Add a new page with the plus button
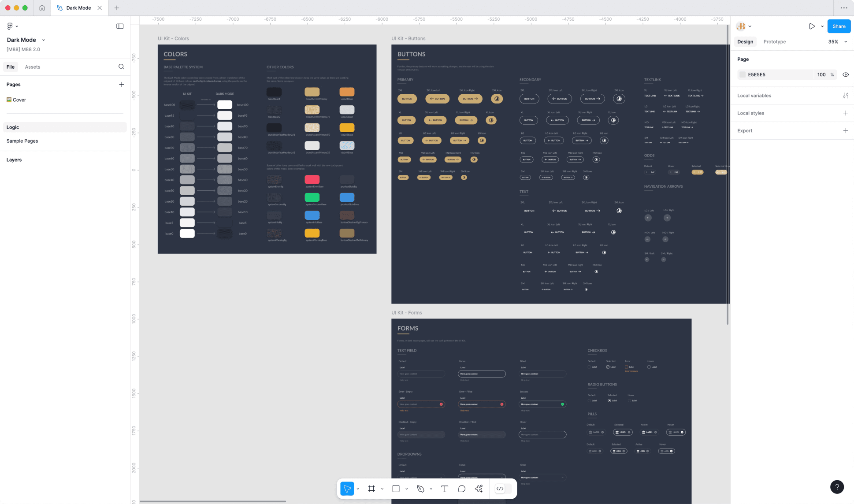Viewport: 854px width, 504px height. [x=122, y=84]
